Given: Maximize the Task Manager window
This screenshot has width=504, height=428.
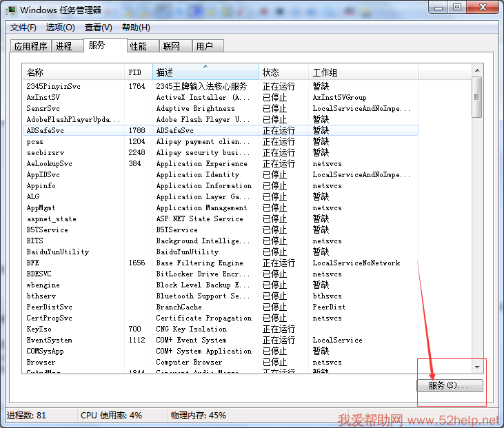Looking at the screenshot, I should click(x=457, y=7).
